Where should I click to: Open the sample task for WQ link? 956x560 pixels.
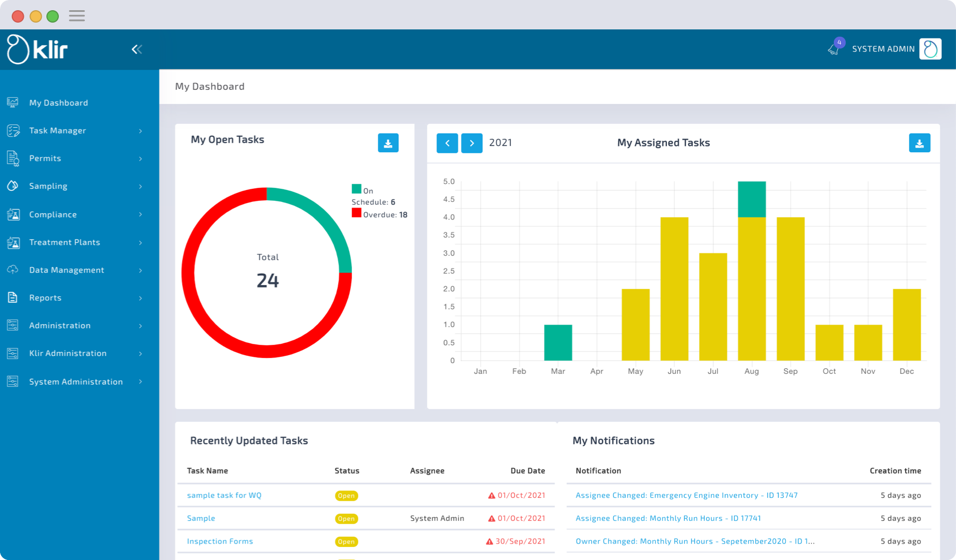[223, 495]
